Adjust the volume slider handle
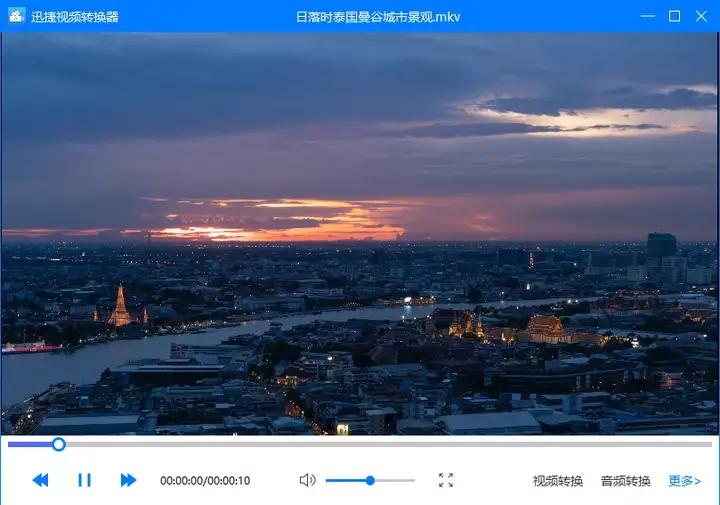This screenshot has width=720, height=505. pos(370,481)
